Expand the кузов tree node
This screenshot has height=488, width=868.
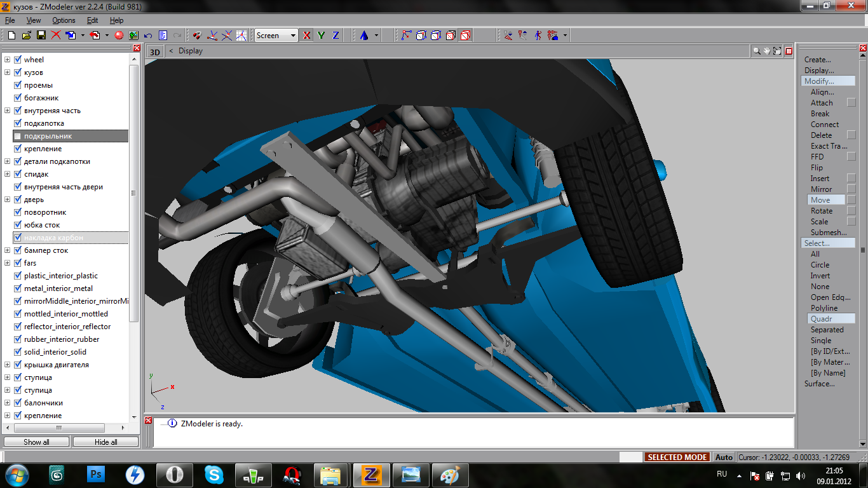click(x=8, y=72)
